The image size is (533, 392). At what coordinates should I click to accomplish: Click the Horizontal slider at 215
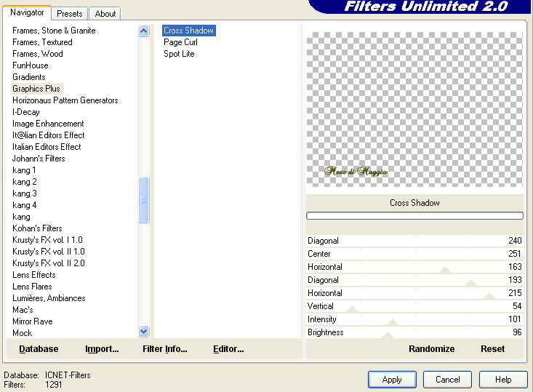tap(414, 293)
